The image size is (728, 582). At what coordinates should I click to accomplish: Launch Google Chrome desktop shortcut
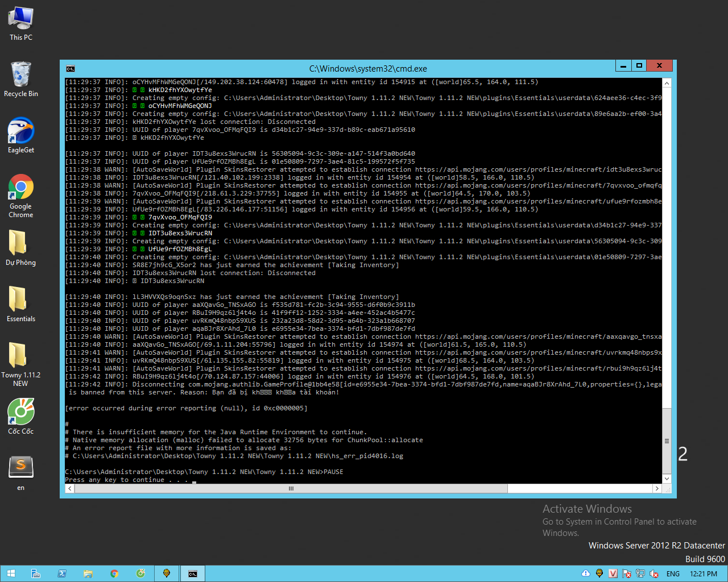(20, 188)
